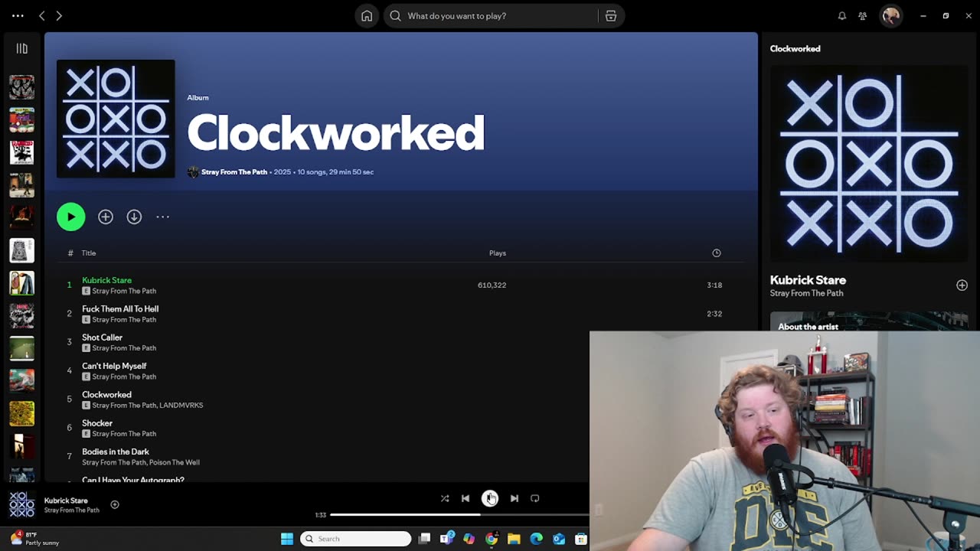Click album art in Clockworked side panel
Screen dimensions: 980x551
pyautogui.click(x=869, y=164)
